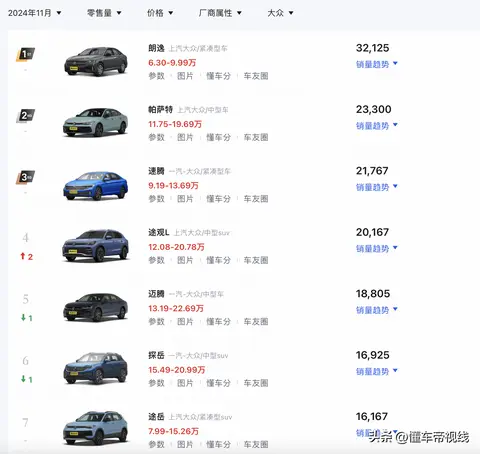Expand 销量趋势 for 速腾

(377, 187)
